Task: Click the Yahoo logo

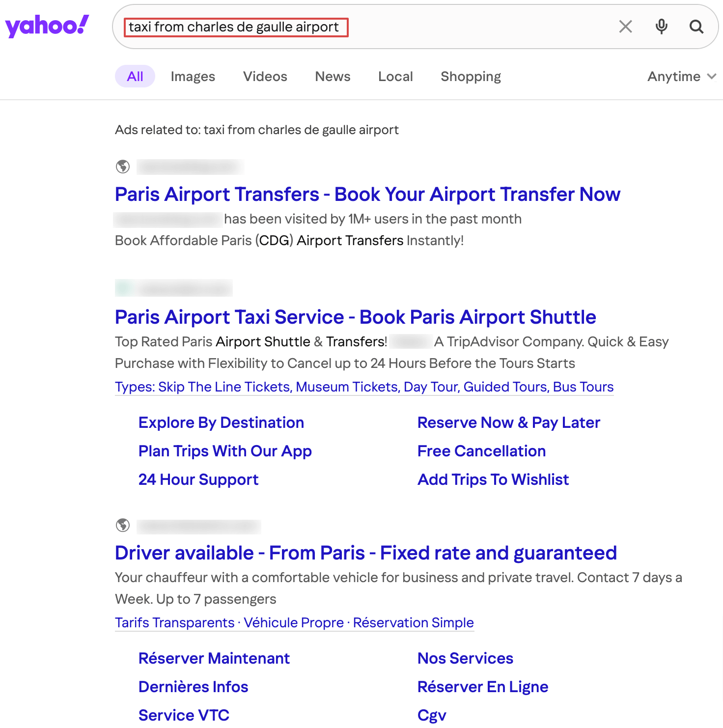Action: point(47,26)
